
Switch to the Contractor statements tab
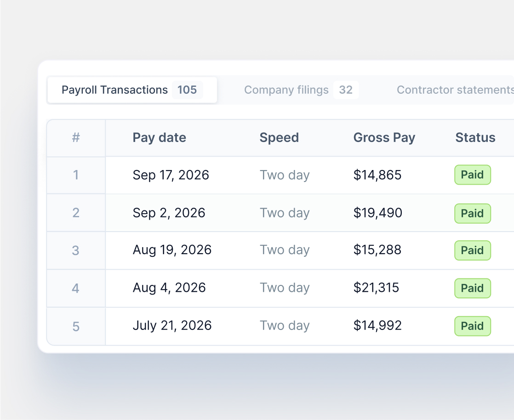[455, 90]
